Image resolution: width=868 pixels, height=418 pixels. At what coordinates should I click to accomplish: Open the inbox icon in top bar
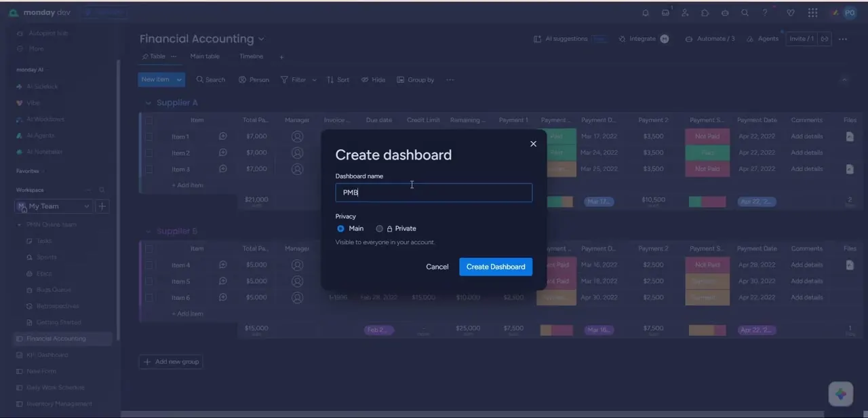(x=665, y=13)
